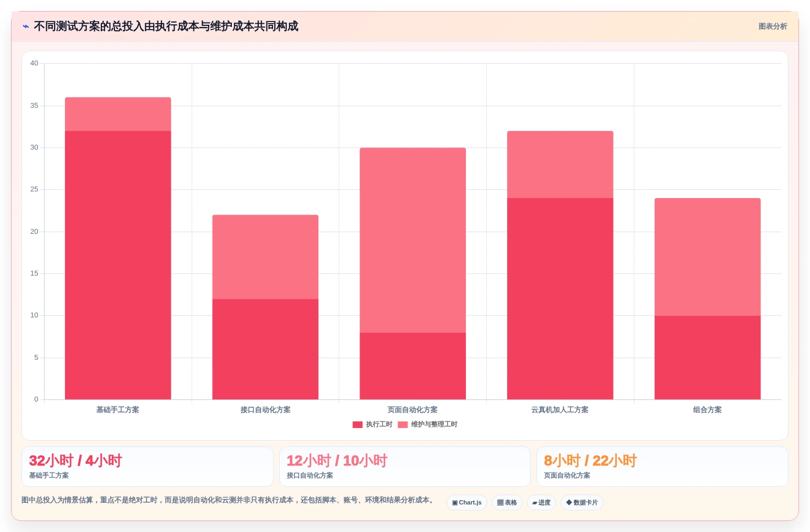Click the 接口自动化方案 axis label

click(x=265, y=410)
